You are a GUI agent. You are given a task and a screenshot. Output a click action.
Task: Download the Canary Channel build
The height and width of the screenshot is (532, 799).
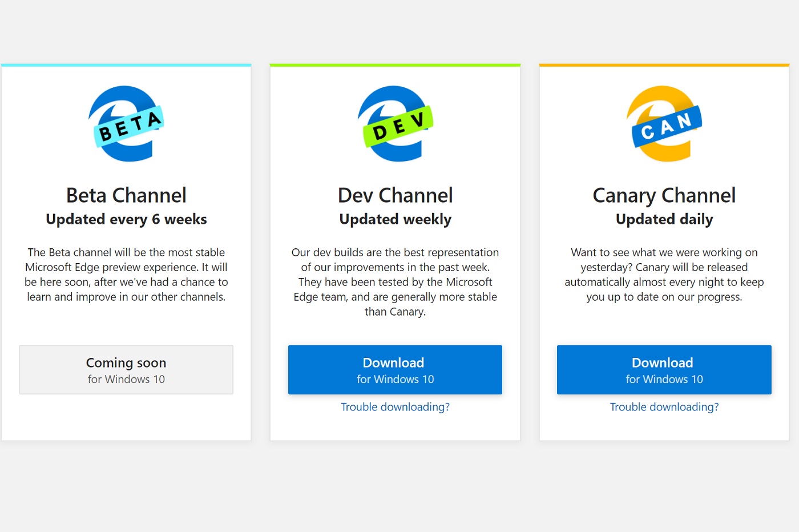pyautogui.click(x=664, y=370)
